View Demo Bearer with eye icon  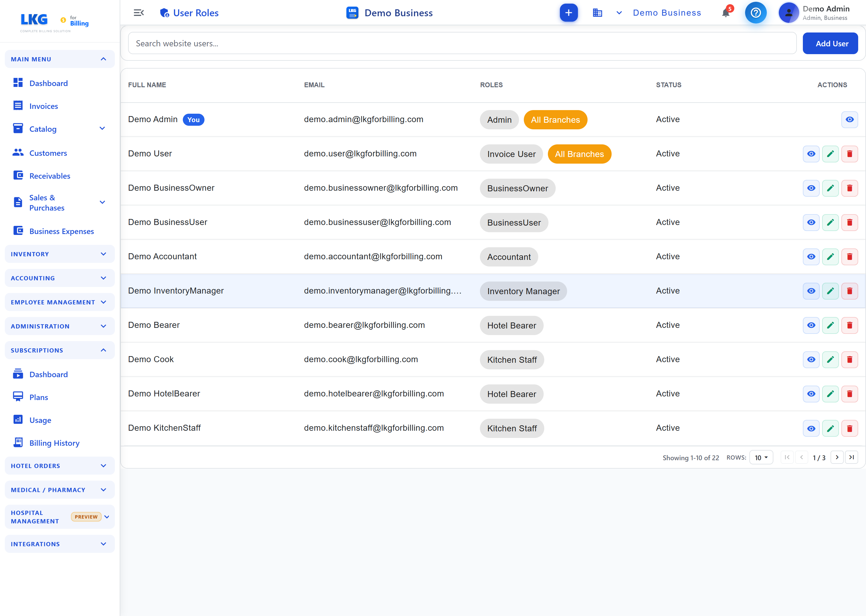click(x=811, y=325)
